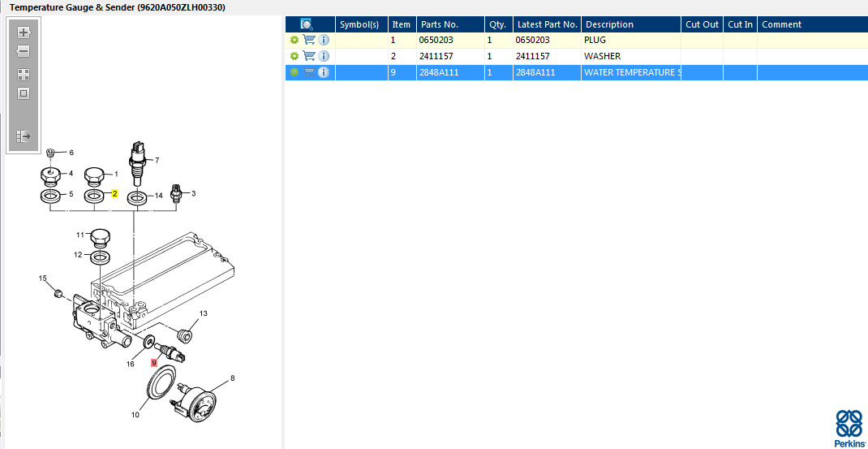Open the parts search magnifier icon in header
868x449 pixels.
tap(307, 24)
